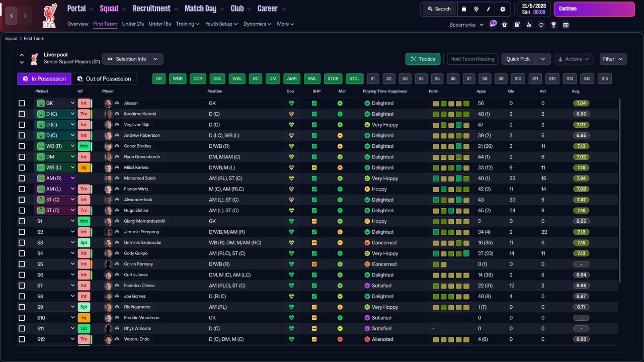
Task: Tick the checkbox for Wataru Endo
Action: tap(22, 339)
